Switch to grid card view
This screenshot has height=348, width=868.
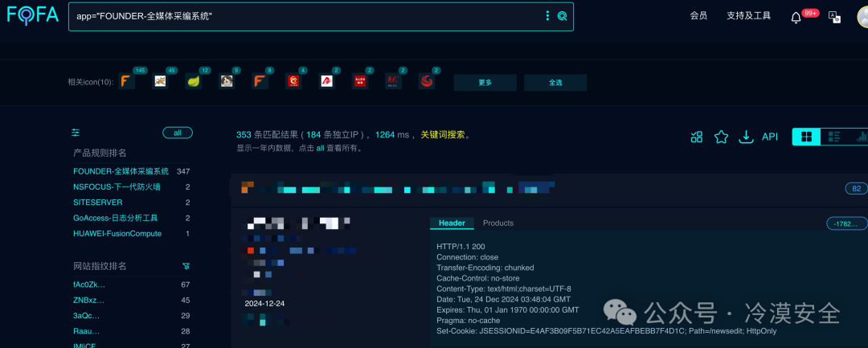point(807,137)
